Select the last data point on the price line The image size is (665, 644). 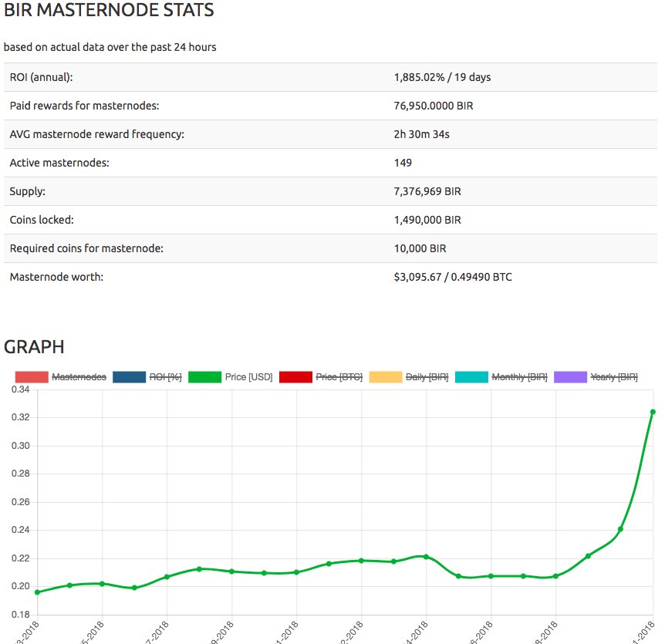point(653,412)
